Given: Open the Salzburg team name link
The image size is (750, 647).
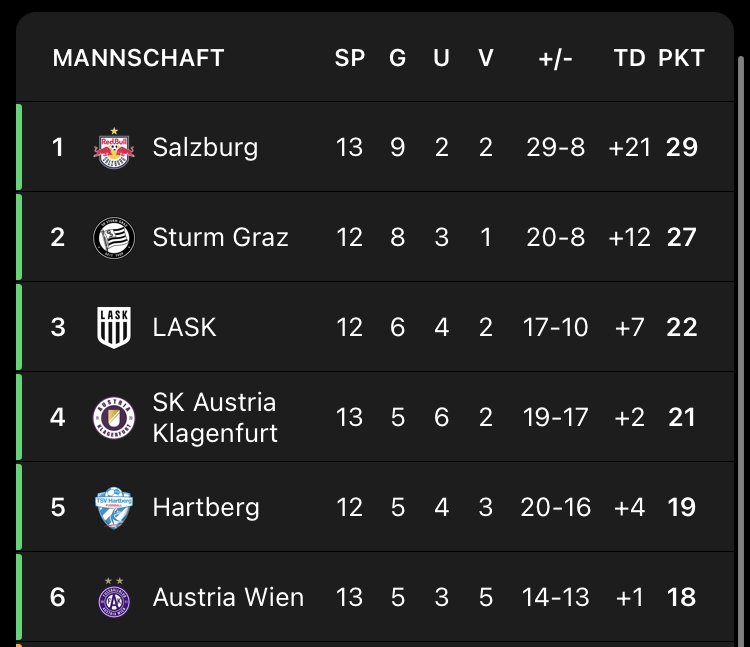Looking at the screenshot, I should point(205,147).
